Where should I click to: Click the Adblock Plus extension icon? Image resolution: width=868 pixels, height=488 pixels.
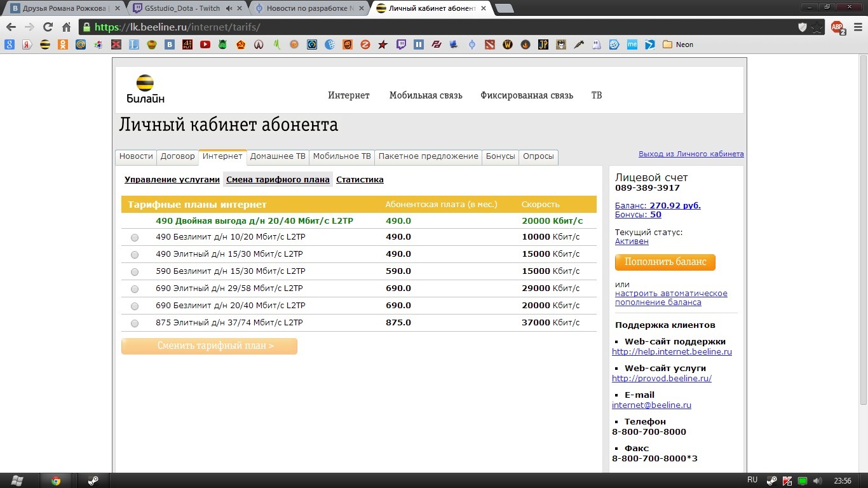point(837,27)
